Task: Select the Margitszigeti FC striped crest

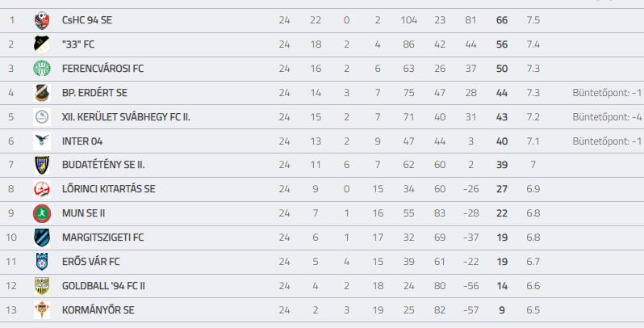Action: coord(42,238)
